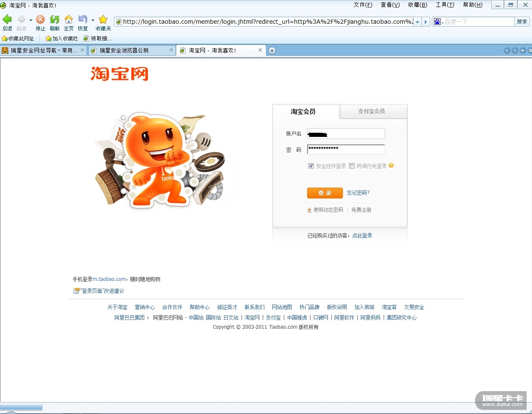Go to the 主页 home icon
The image size is (532, 414).
coord(69,20)
